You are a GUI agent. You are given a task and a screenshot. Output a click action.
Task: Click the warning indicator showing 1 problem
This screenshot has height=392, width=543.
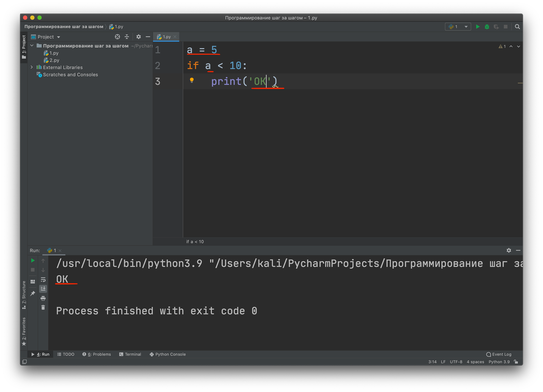coord(502,46)
